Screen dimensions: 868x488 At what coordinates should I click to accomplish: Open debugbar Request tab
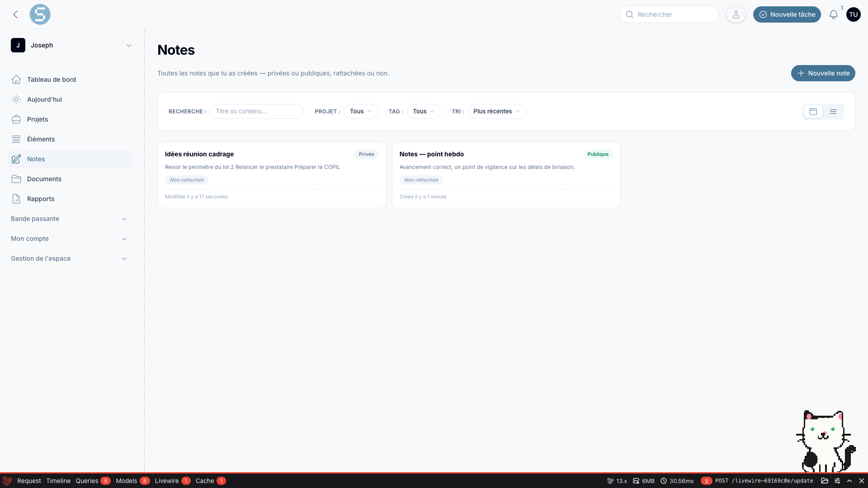pyautogui.click(x=29, y=481)
